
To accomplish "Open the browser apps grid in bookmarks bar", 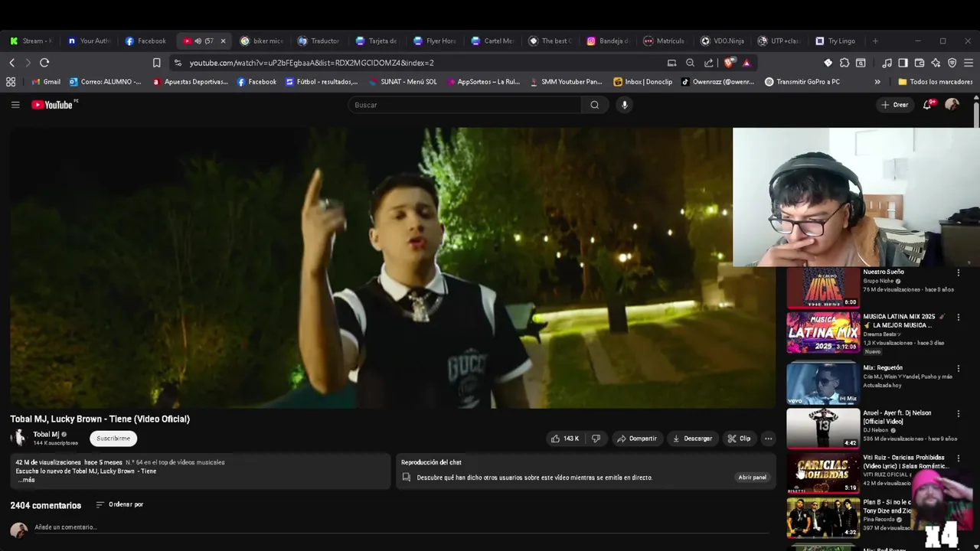I will (x=11, y=82).
